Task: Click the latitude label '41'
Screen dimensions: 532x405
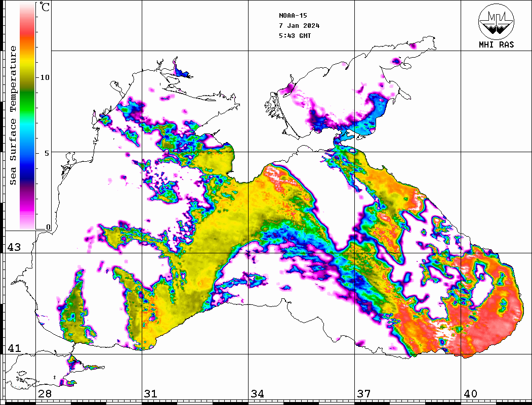Action: [14, 348]
